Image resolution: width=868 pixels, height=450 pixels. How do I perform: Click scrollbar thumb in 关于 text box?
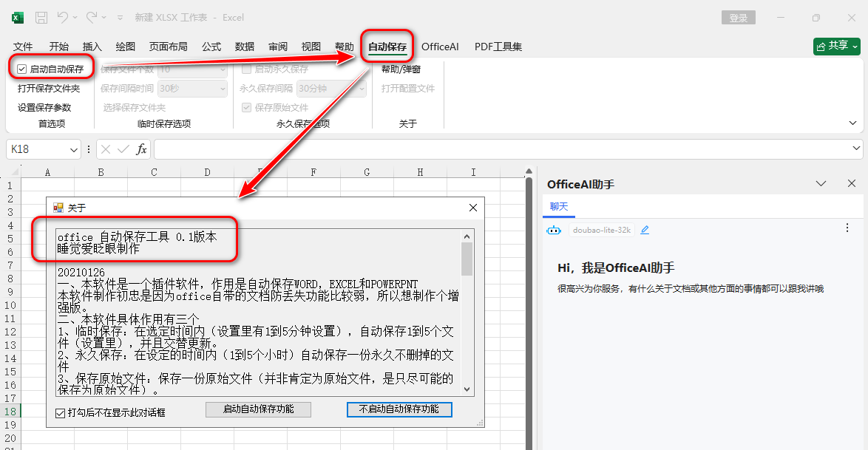click(467, 259)
